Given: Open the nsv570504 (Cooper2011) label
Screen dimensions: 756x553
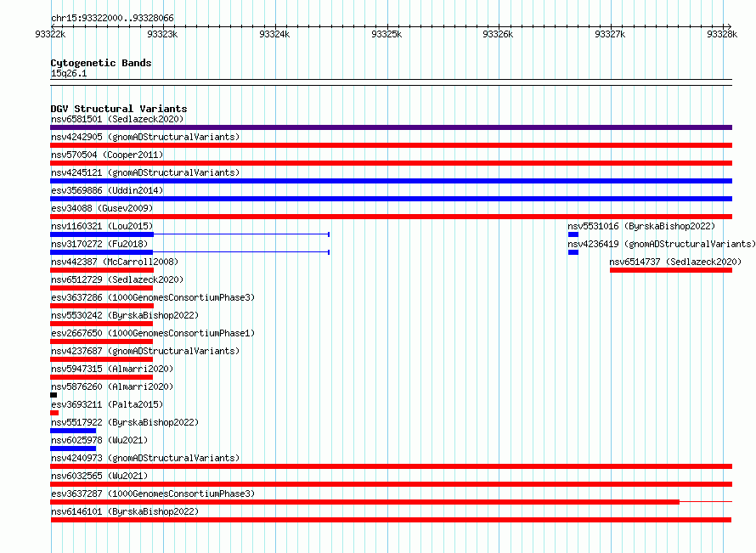Looking at the screenshot, I should click(x=107, y=155).
